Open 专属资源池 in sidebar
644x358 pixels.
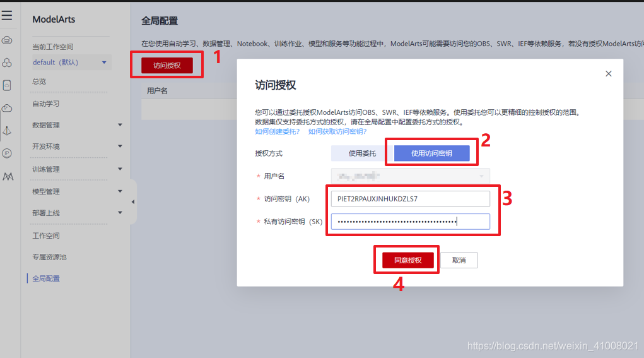pyautogui.click(x=49, y=257)
